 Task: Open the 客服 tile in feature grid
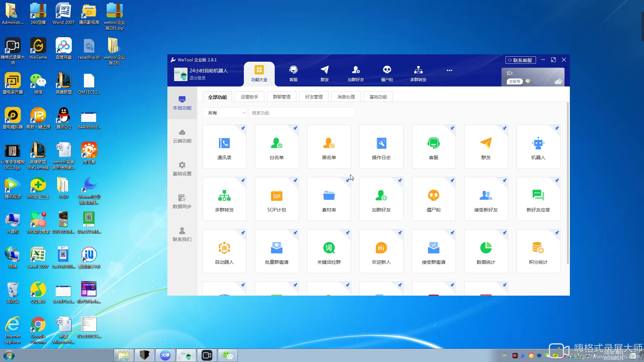point(434,146)
